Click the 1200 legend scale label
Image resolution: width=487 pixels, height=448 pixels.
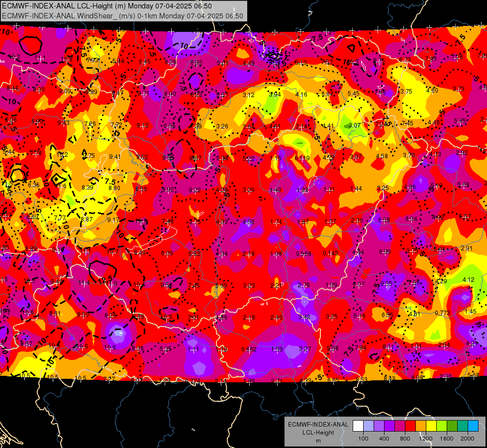tap(425, 439)
